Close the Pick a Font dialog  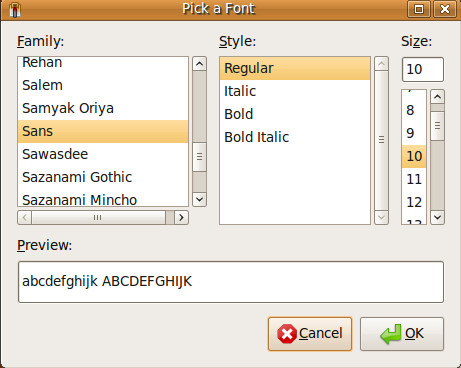[445, 9]
